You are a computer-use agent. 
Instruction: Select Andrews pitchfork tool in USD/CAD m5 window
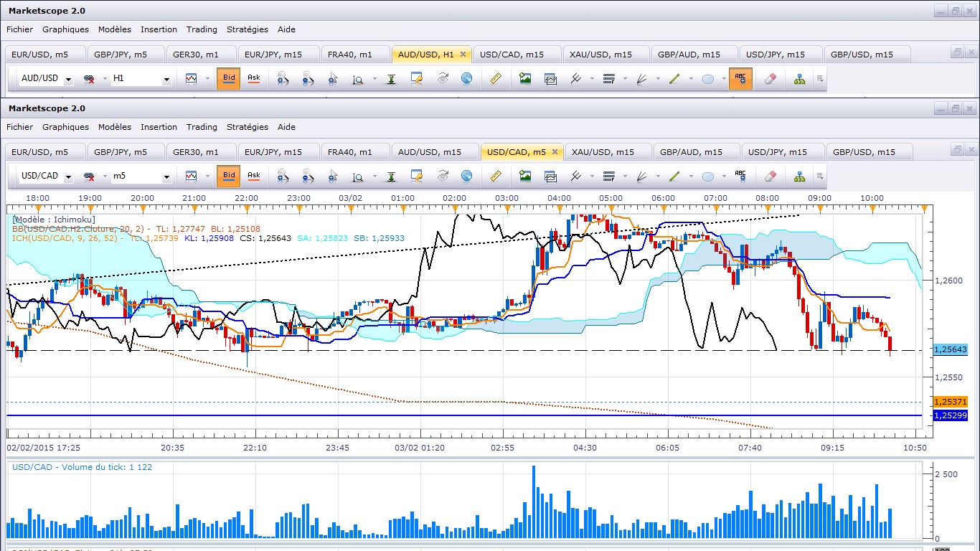click(x=575, y=176)
